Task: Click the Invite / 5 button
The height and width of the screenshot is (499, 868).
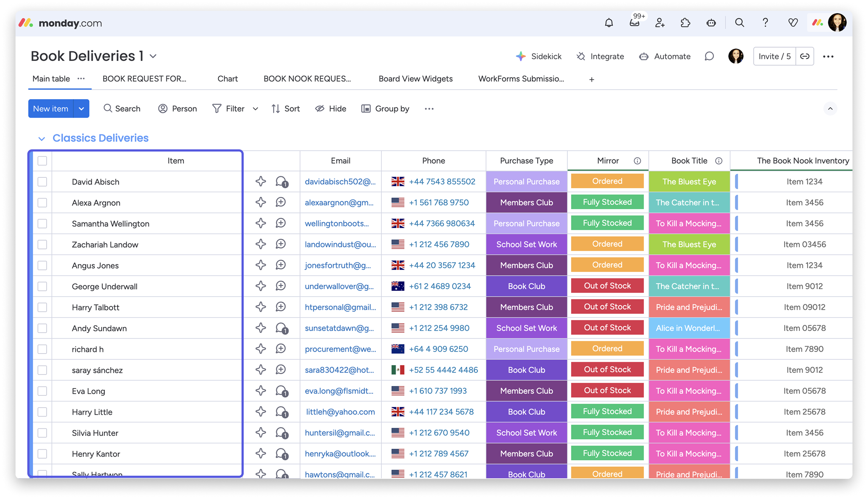Action: pyautogui.click(x=775, y=56)
